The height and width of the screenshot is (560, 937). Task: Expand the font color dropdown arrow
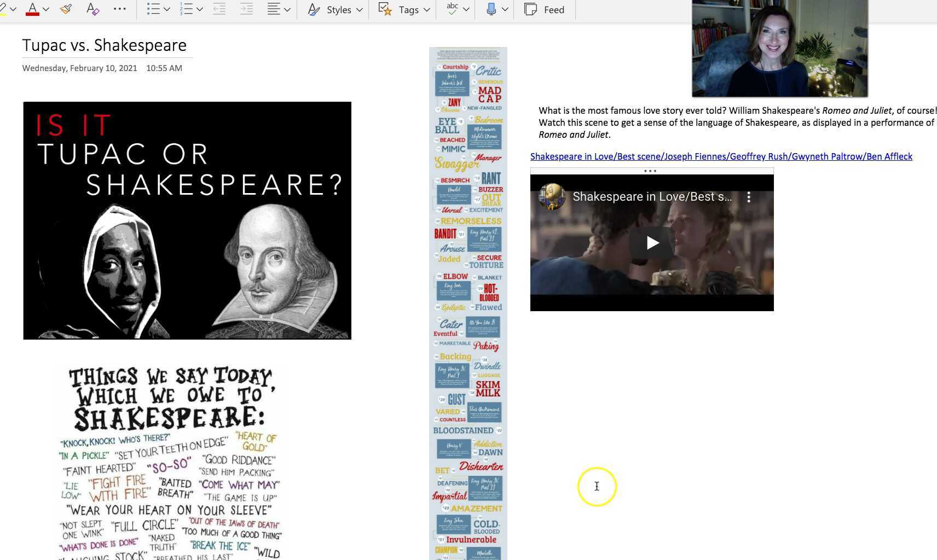tap(47, 9)
